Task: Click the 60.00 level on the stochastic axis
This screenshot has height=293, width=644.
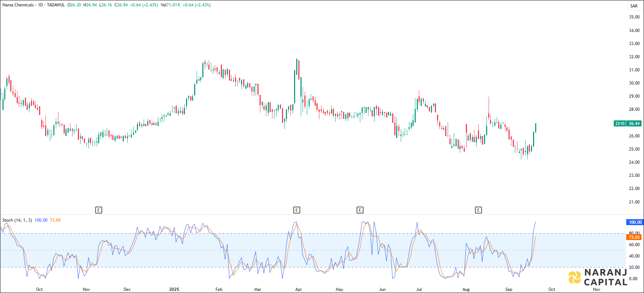Action: [x=634, y=245]
